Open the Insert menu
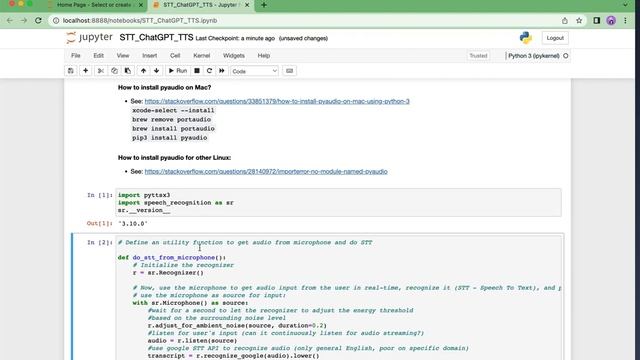Screen dimensions: 640x360 click(x=149, y=56)
